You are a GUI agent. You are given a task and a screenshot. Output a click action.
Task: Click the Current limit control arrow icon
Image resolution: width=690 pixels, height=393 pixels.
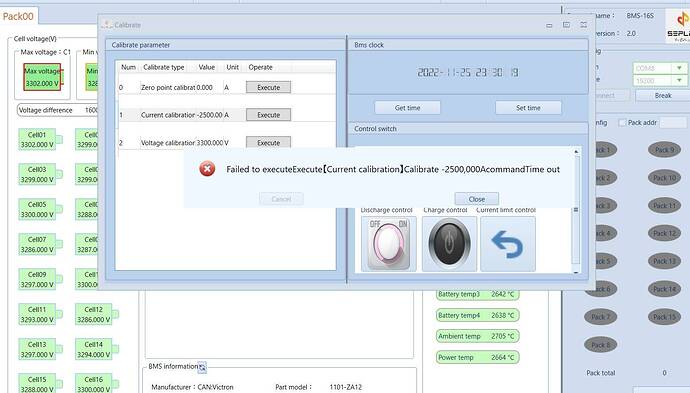pos(508,243)
